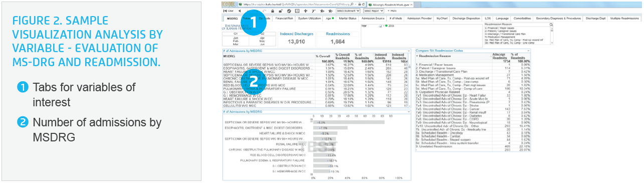This screenshot has width=644, height=183.
Task: Click the browser Back navigation button
Action: pos(226,4)
